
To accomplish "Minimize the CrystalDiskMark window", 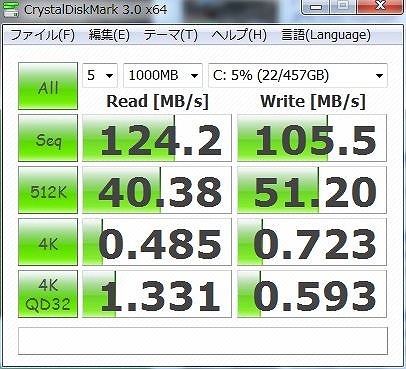I will pos(317,7).
